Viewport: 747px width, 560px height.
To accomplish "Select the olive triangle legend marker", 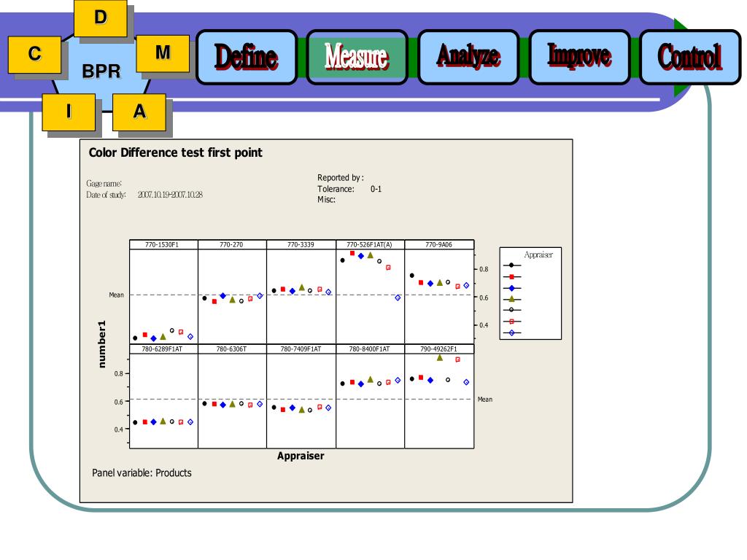I will click(511, 299).
